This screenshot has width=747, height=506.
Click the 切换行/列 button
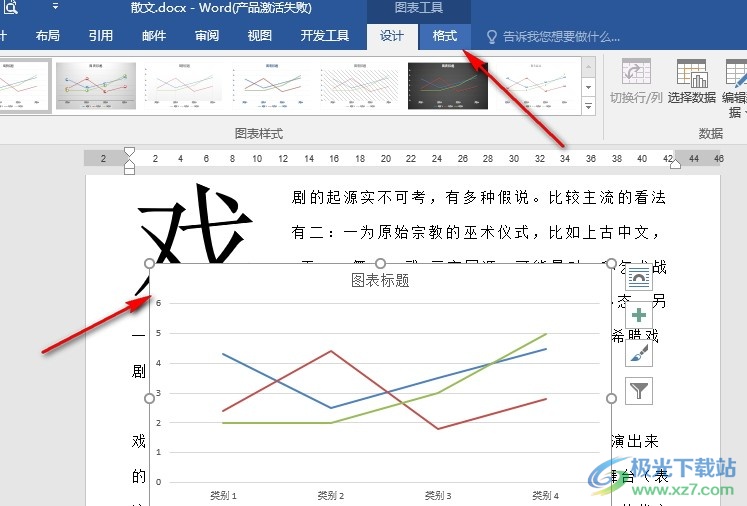pos(636,81)
